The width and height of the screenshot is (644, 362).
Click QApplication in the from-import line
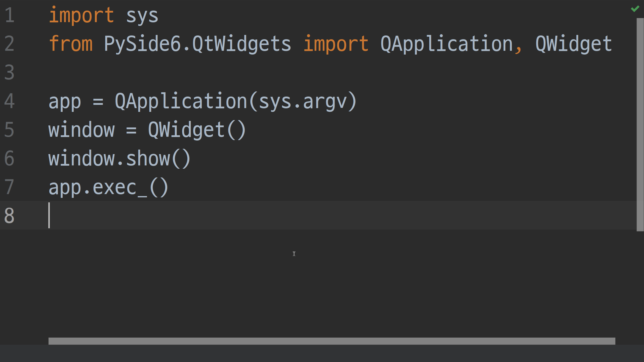[x=447, y=44]
